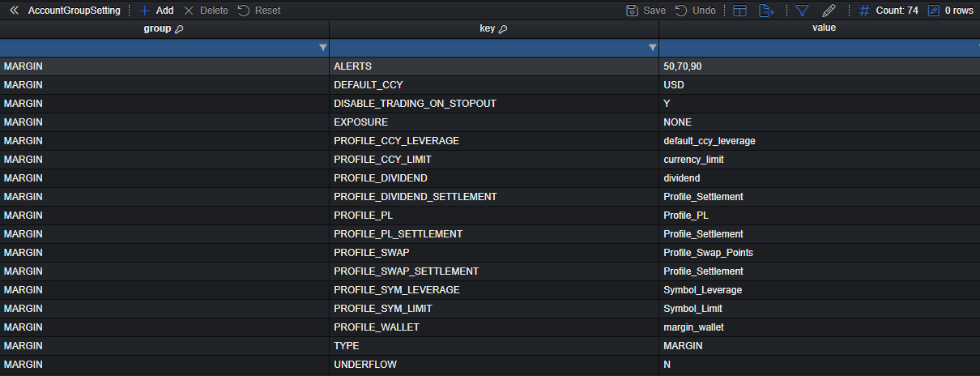980x376 pixels.
Task: Sort by the group column header
Action: 164,28
